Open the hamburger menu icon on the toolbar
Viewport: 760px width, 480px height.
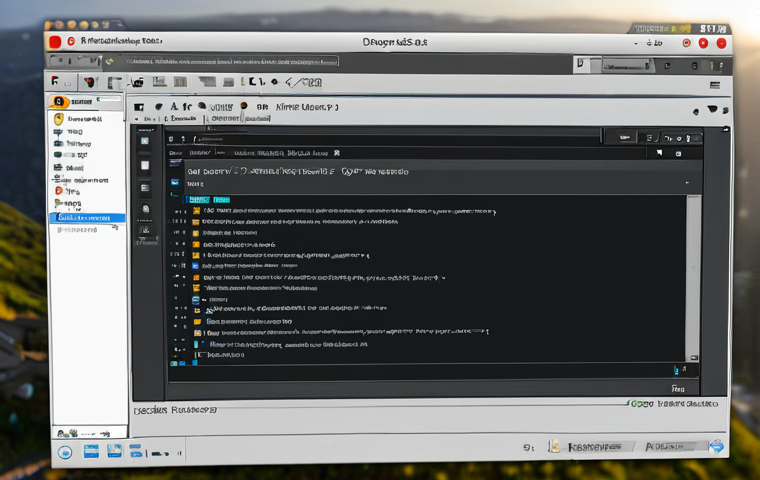point(714,85)
